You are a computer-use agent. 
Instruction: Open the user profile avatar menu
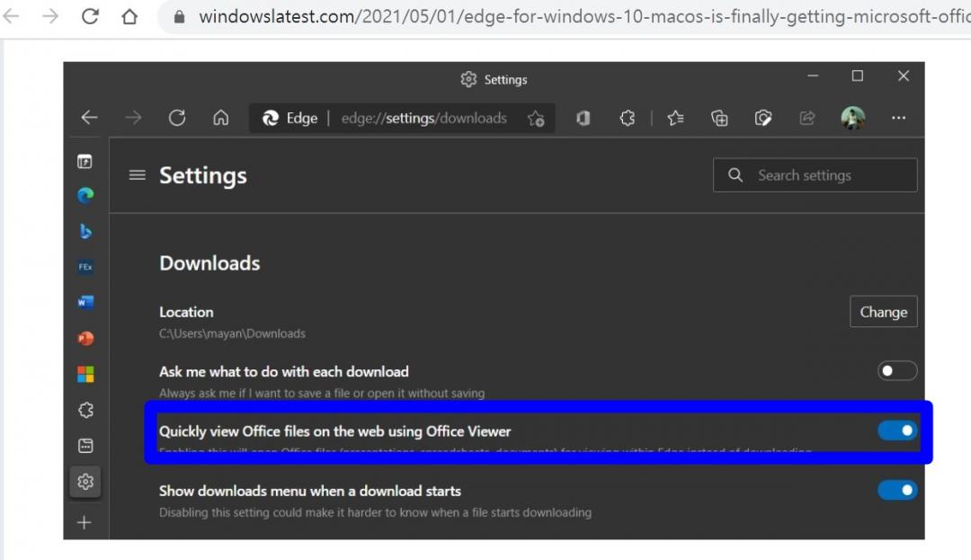click(852, 118)
